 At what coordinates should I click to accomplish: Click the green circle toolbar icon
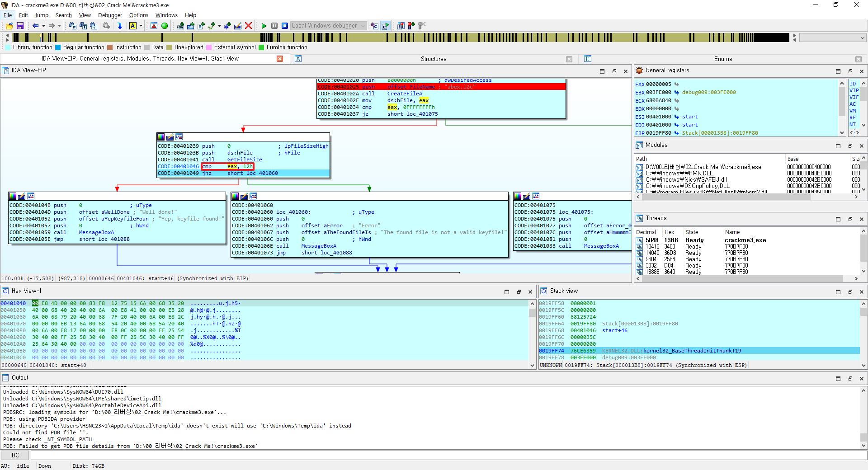pos(165,26)
